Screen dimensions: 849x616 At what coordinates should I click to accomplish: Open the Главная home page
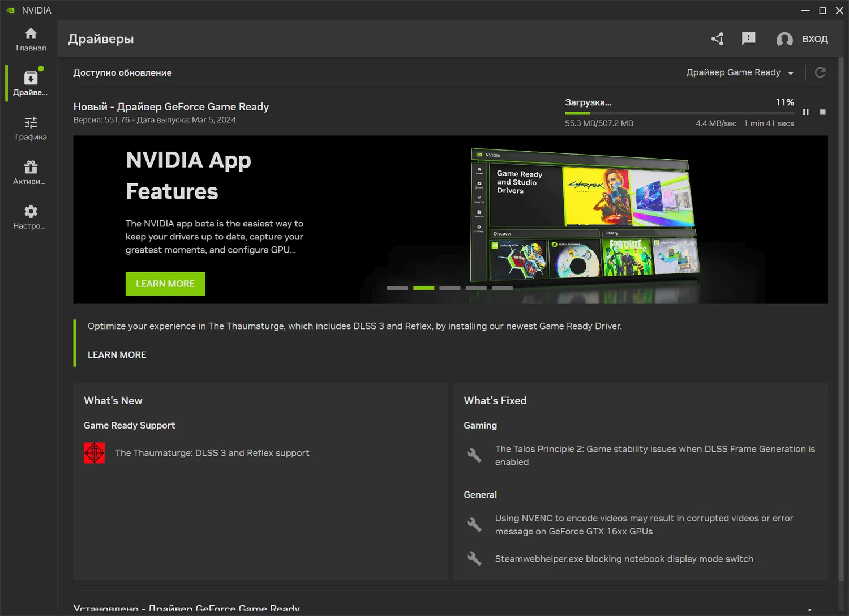click(31, 39)
